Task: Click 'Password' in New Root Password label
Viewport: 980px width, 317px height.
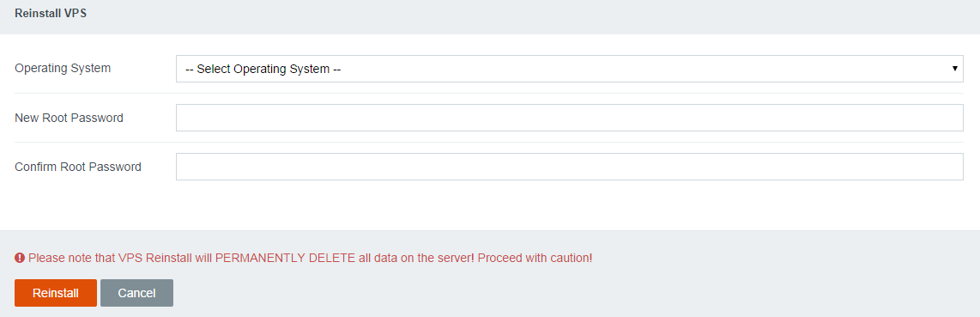Action: (97, 118)
